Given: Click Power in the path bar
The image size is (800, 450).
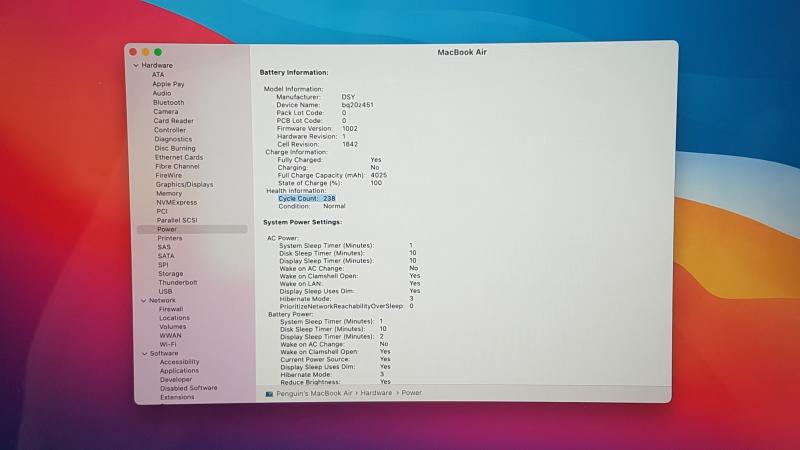Looking at the screenshot, I should point(411,393).
